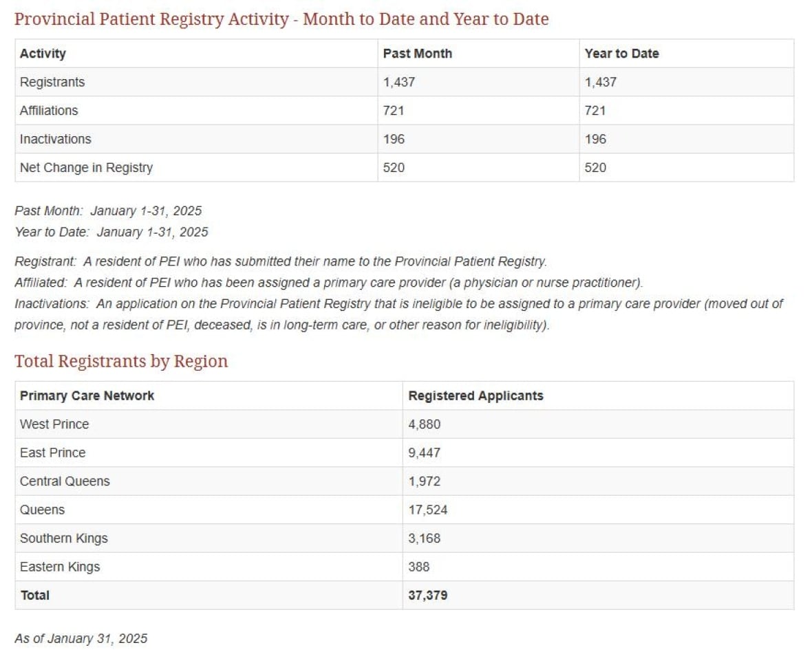Select the Past Month column header

(x=417, y=54)
